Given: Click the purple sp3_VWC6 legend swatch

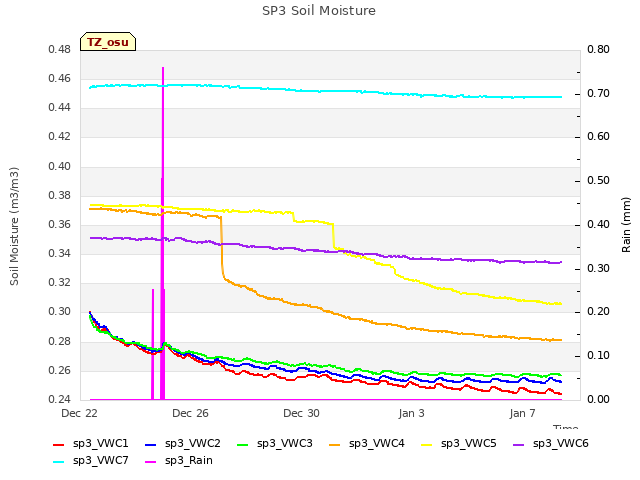Looking at the screenshot, I should pyautogui.click(x=519, y=445).
